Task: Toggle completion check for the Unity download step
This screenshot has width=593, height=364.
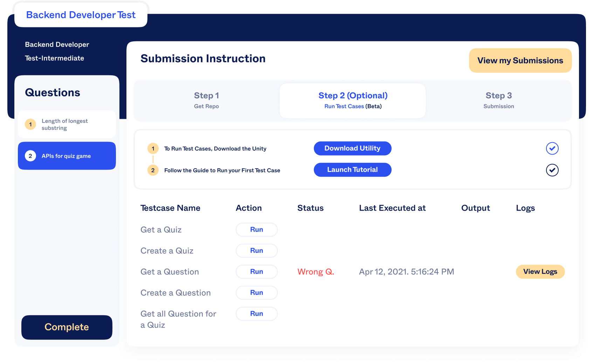Action: point(552,148)
